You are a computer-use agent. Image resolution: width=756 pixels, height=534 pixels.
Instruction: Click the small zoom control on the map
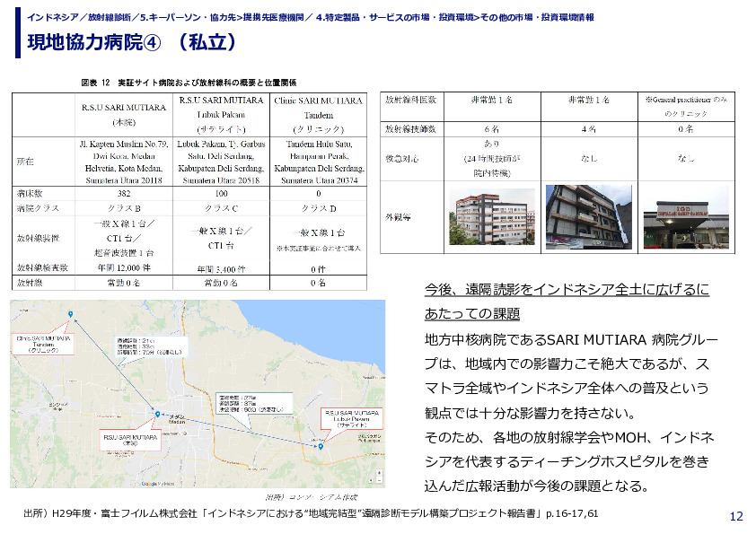coord(380,477)
